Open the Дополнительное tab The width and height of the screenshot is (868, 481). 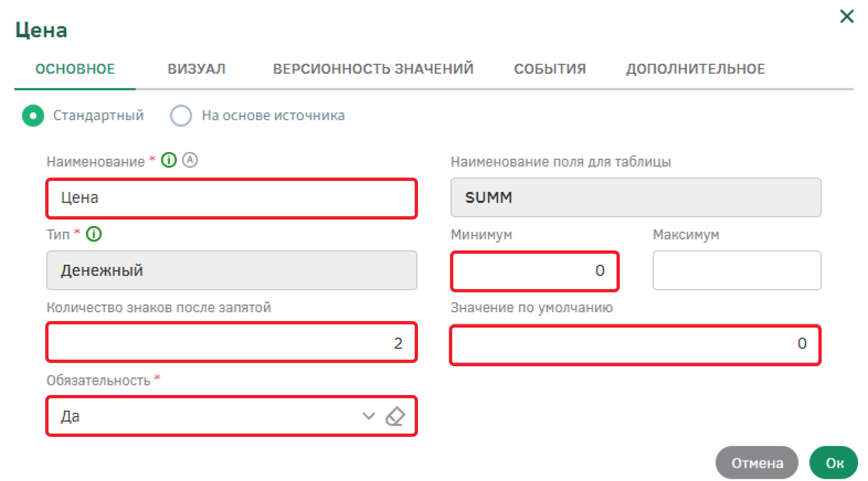tap(695, 69)
